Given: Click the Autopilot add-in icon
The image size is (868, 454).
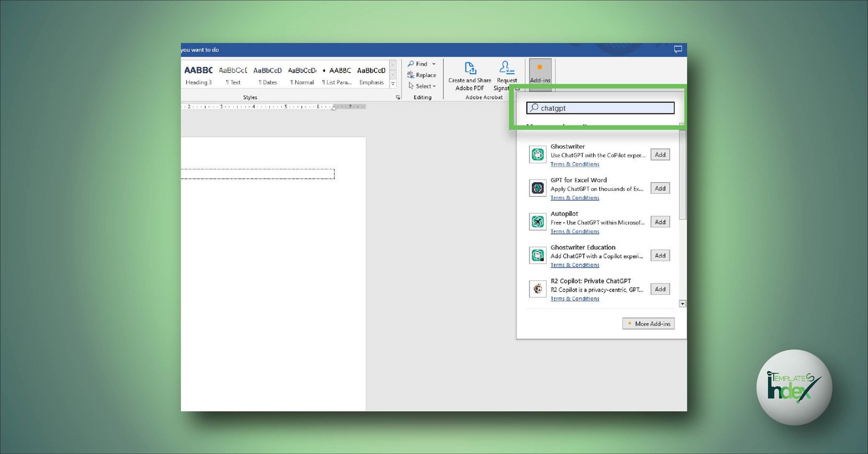Looking at the screenshot, I should coord(538,222).
